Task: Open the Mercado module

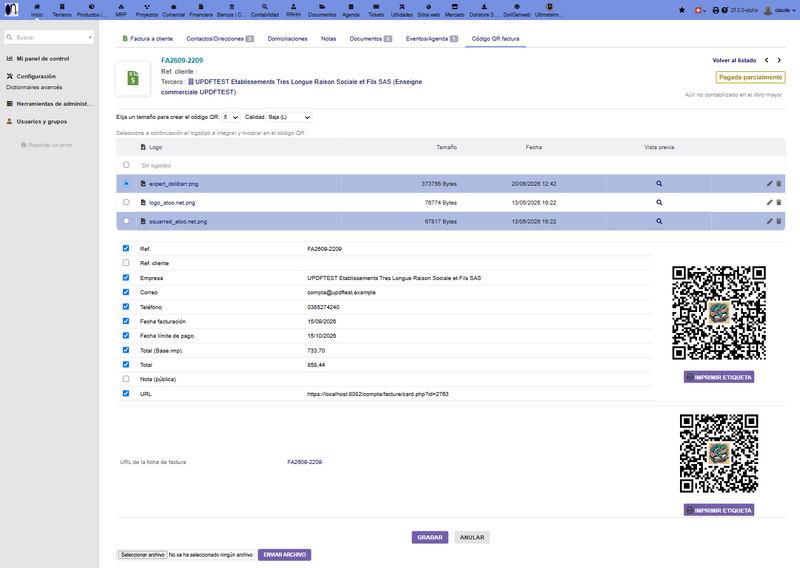Action: coord(455,10)
